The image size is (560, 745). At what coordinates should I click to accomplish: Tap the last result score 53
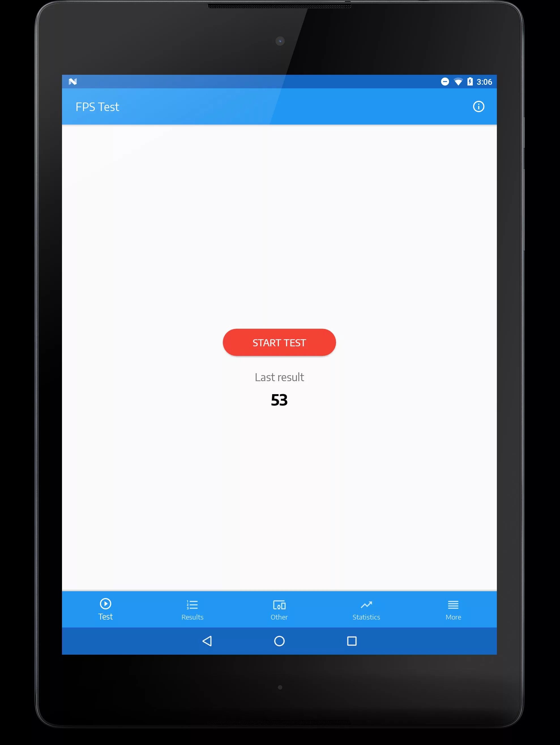(279, 400)
